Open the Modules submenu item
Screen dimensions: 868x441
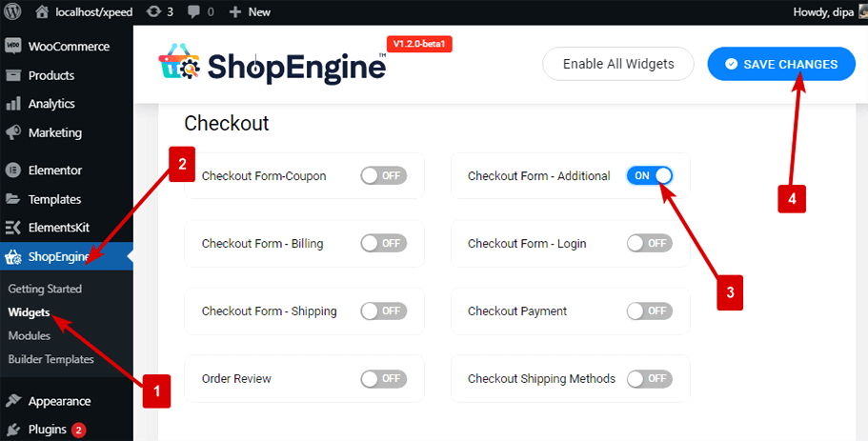point(30,335)
